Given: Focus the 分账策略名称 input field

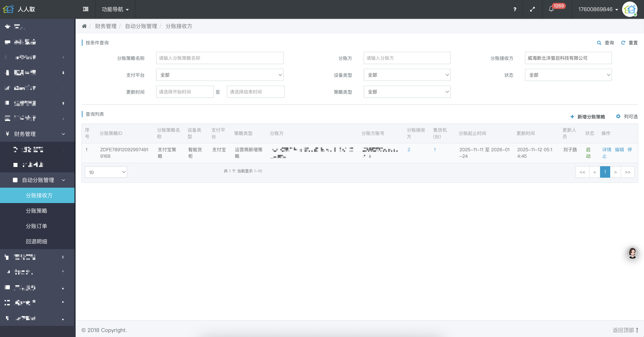Looking at the screenshot, I should point(219,58).
